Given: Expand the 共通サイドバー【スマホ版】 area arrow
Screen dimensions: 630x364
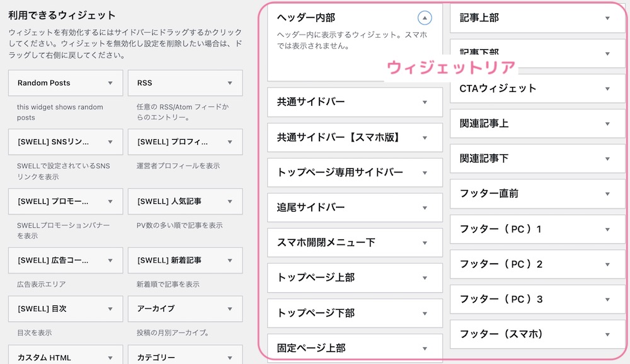Looking at the screenshot, I should tap(425, 137).
